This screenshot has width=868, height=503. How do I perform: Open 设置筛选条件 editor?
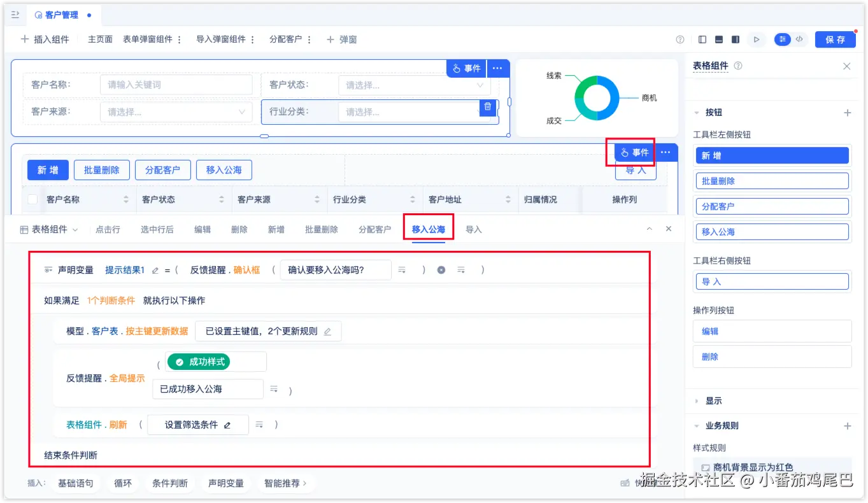[198, 425]
